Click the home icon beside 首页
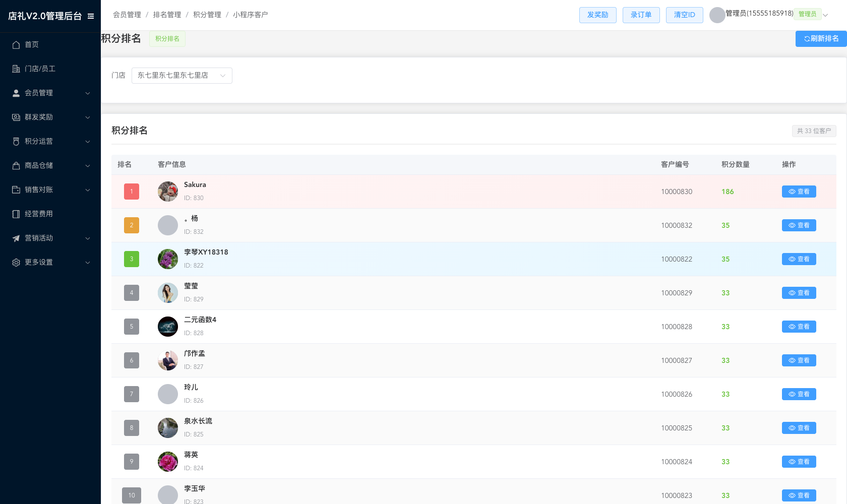Image resolution: width=847 pixels, height=504 pixels. tap(16, 45)
